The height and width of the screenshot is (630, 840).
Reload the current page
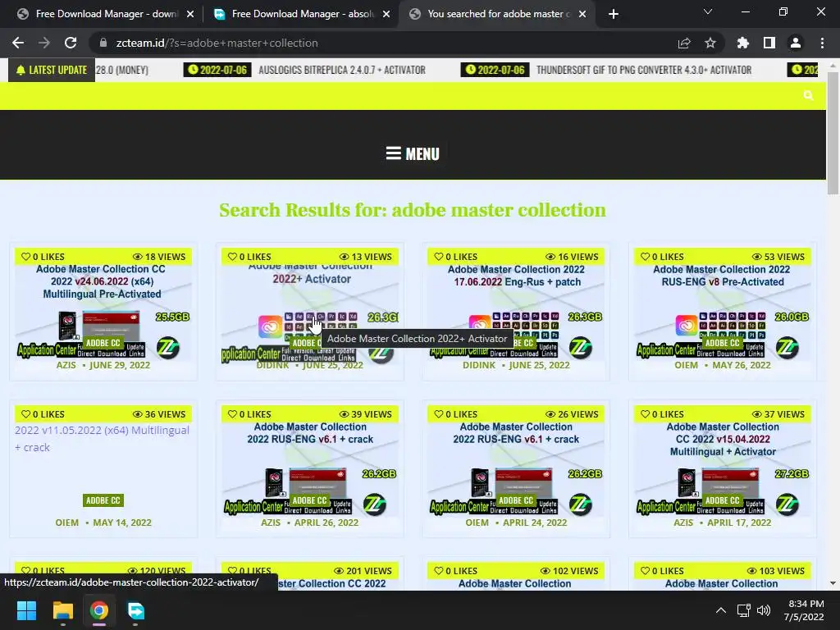[x=71, y=43]
